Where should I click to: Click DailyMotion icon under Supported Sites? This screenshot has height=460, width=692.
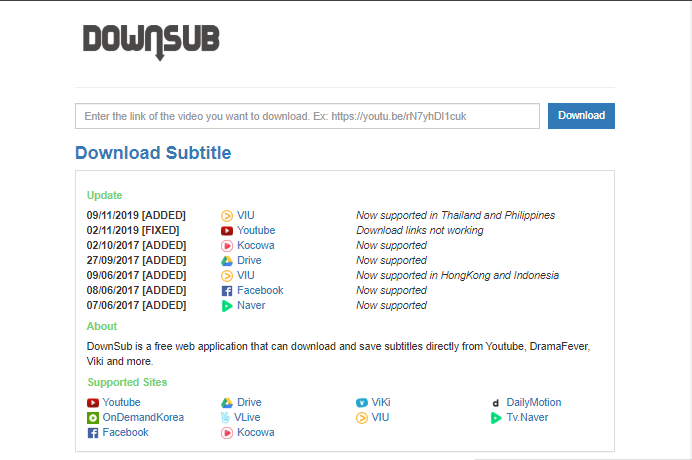[x=496, y=403]
